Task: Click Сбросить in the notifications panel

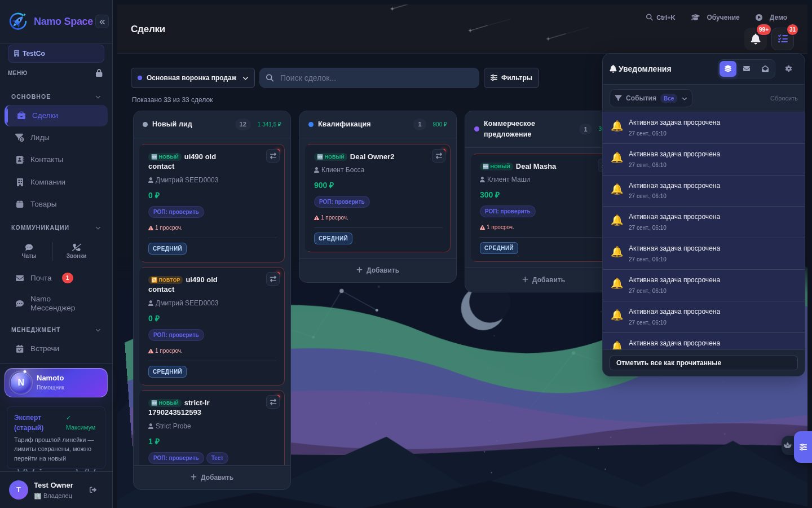Action: tap(784, 98)
